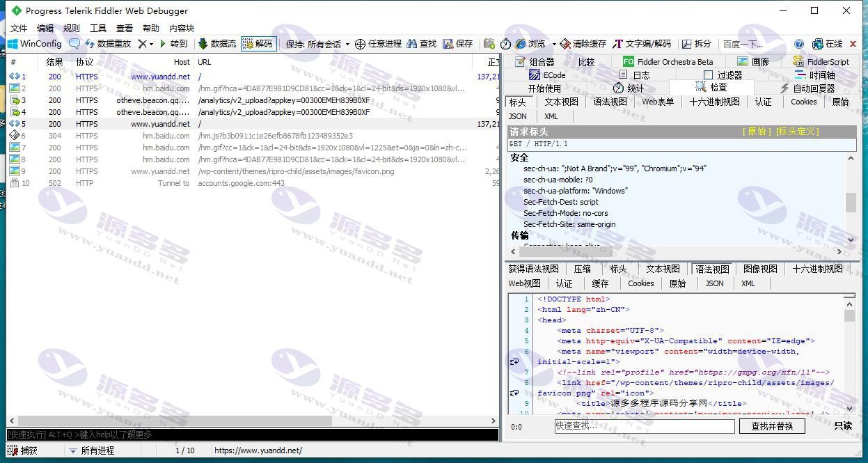868x463 pixels.
Task: Toggle the 过滤器 filters tab checkbox
Action: click(x=708, y=74)
